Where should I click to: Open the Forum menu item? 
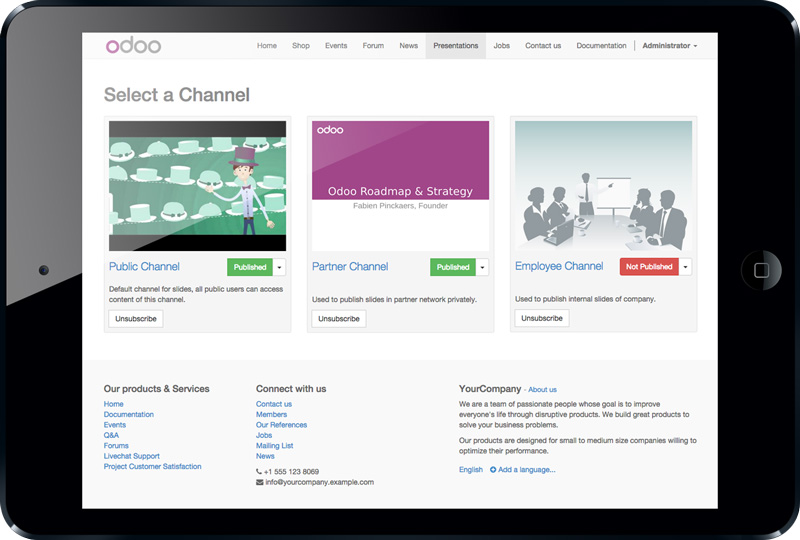tap(373, 45)
